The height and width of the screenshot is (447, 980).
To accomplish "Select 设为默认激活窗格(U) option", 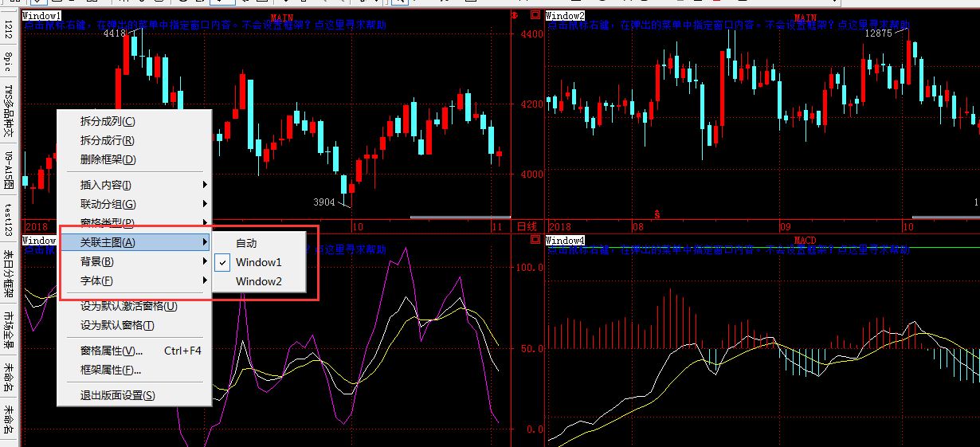I will point(134,306).
